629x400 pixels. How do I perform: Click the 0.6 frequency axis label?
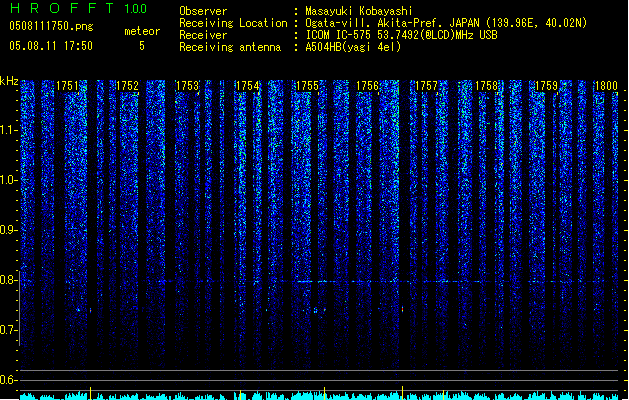tap(8, 380)
